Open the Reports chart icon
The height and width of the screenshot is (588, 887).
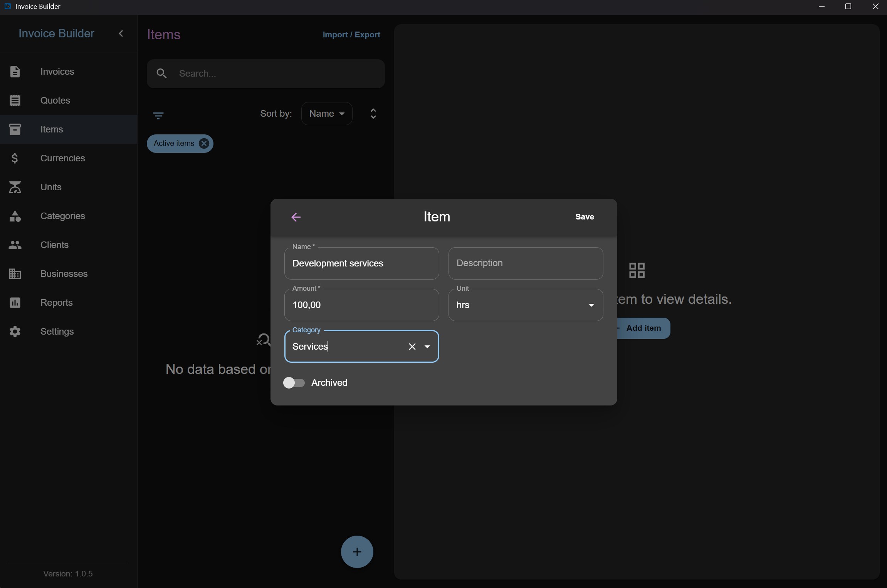coord(15,303)
